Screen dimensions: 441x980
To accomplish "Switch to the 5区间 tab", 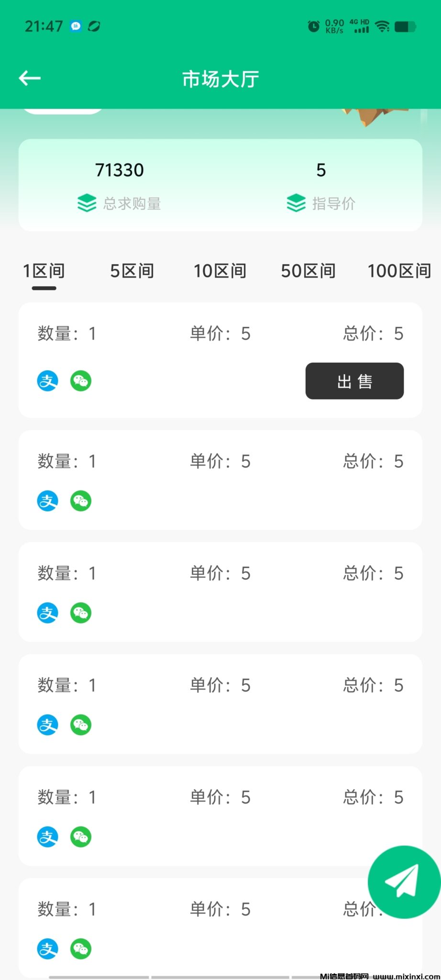I will click(132, 271).
